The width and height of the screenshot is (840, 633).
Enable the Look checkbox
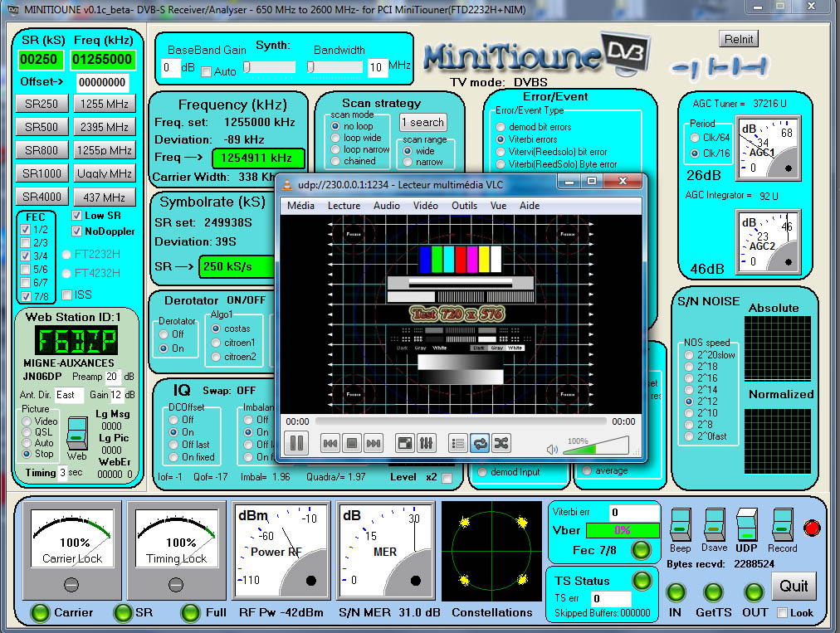tap(782, 613)
